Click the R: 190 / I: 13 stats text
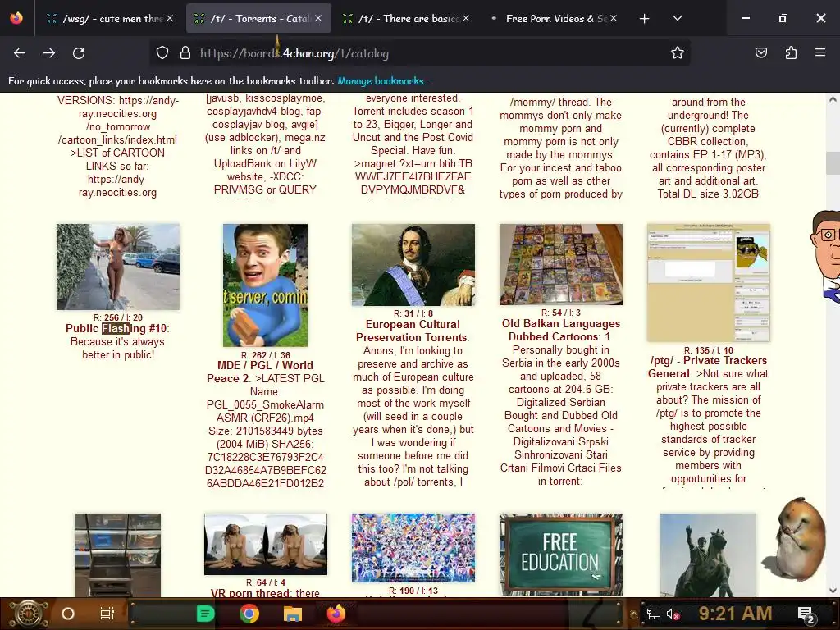The width and height of the screenshot is (840, 630). pos(413,591)
